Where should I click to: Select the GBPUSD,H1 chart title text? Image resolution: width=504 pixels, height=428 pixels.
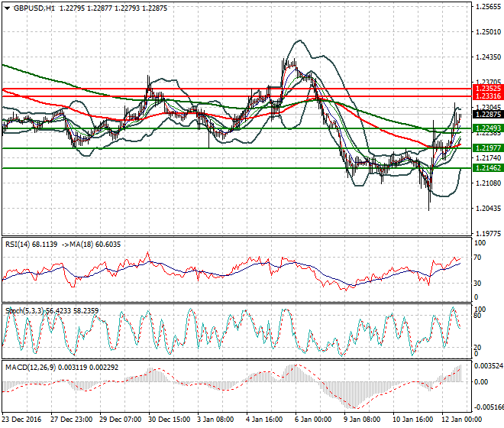point(34,8)
